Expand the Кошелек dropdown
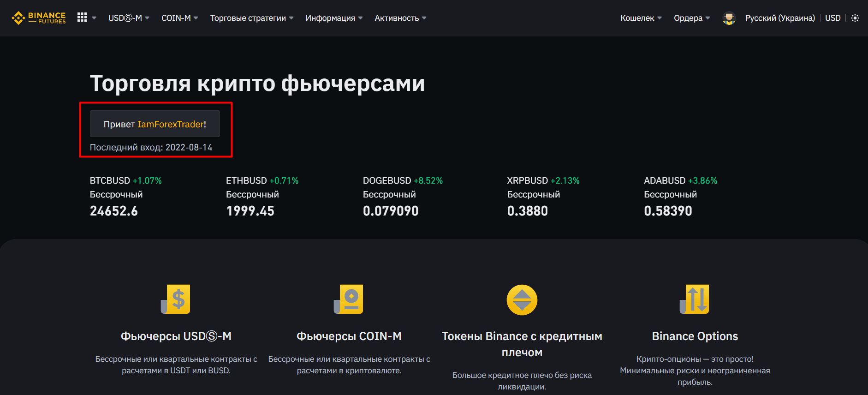 (641, 18)
